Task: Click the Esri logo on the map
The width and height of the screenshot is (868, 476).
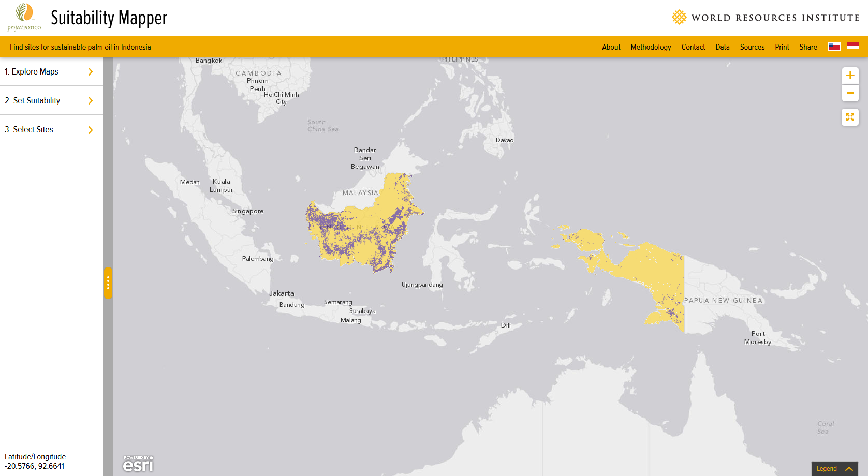Action: coord(138,464)
